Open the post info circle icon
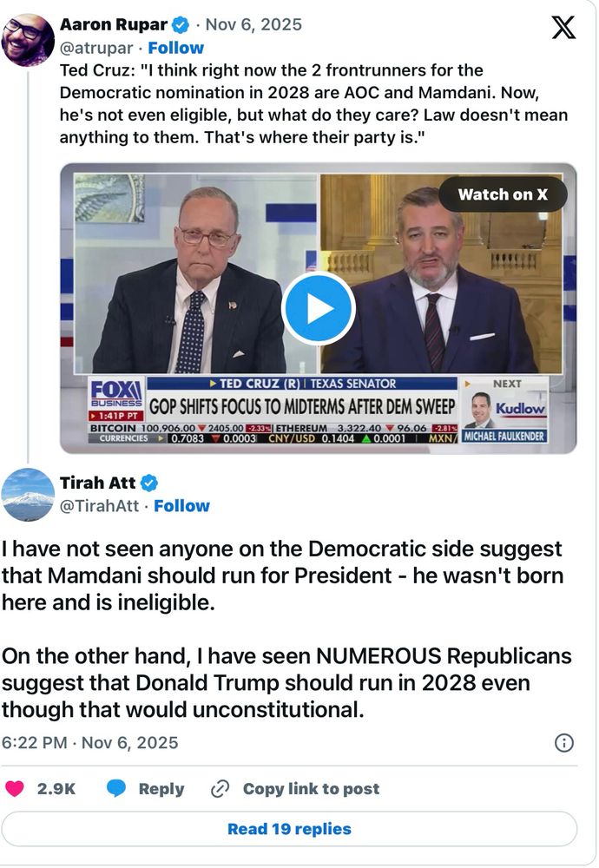Viewport: 599px width, 868px height. tap(563, 743)
